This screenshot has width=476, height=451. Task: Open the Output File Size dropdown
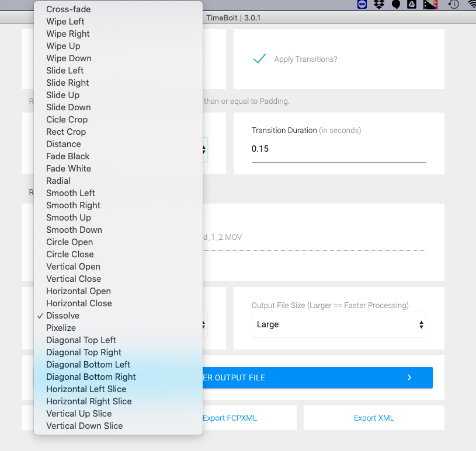coord(339,324)
